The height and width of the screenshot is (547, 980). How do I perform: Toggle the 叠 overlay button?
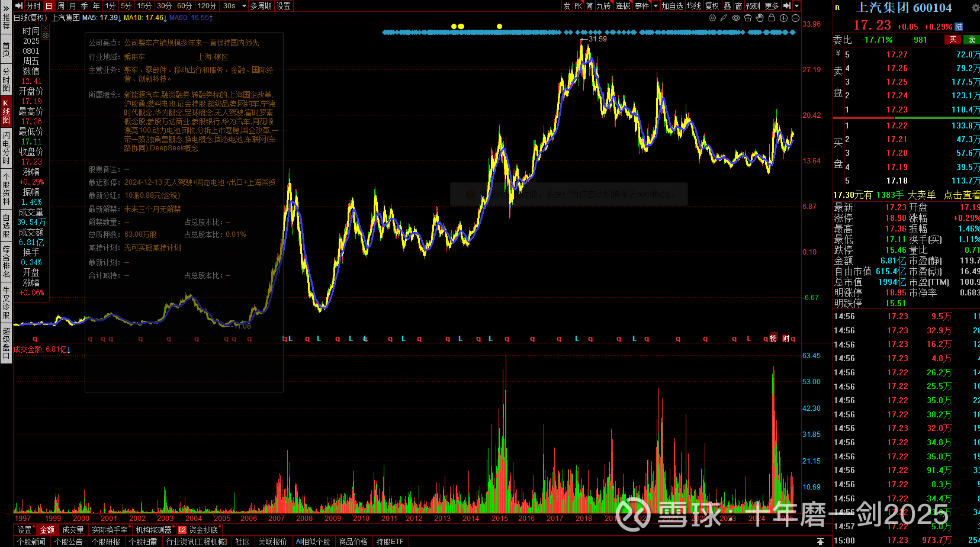click(727, 6)
